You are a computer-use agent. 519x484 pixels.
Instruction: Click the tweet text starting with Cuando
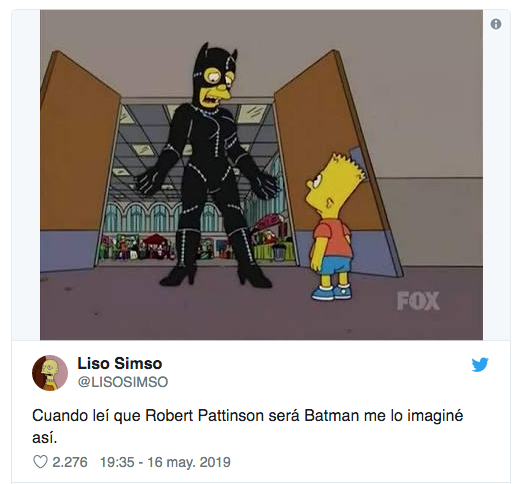point(248,426)
